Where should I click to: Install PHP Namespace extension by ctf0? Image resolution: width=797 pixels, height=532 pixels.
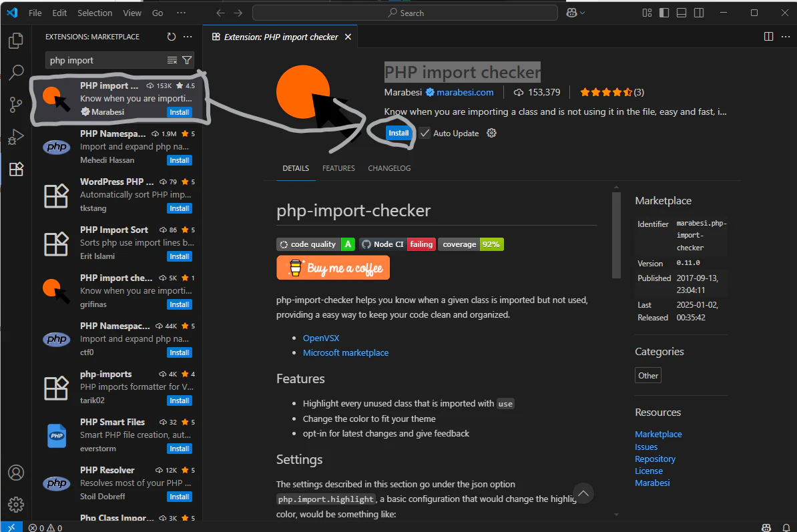[x=180, y=352]
